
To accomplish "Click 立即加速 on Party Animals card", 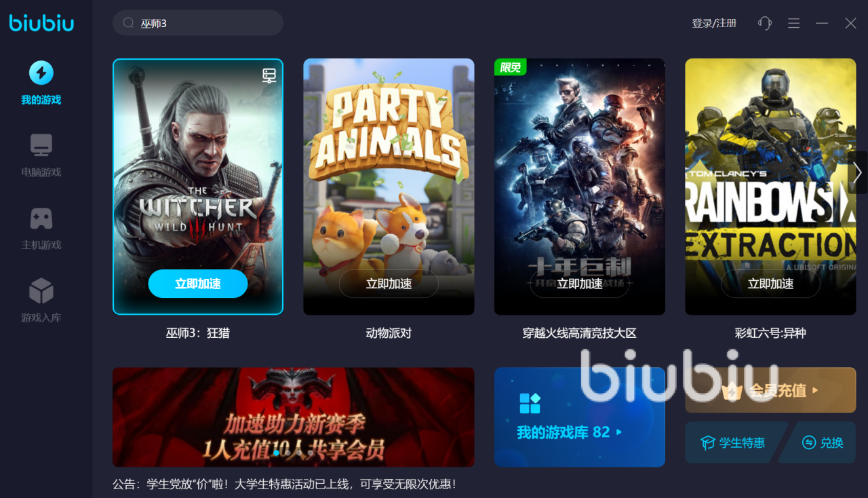I will click(389, 284).
